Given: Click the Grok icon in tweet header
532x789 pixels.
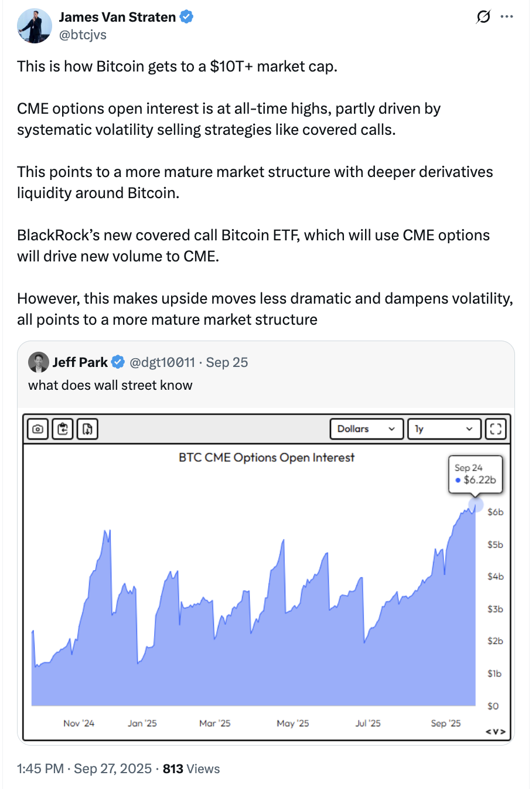Looking at the screenshot, I should point(483,17).
